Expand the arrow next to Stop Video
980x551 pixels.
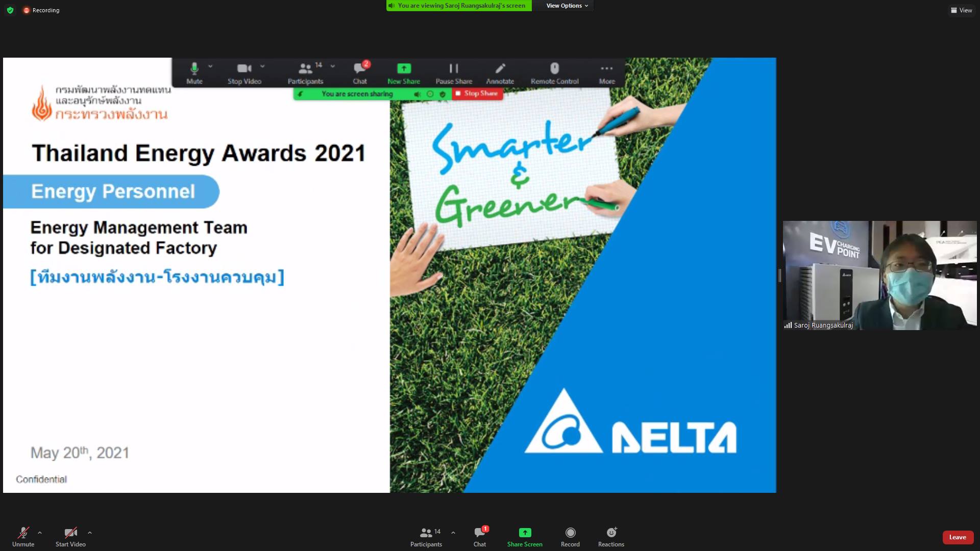pos(262,67)
